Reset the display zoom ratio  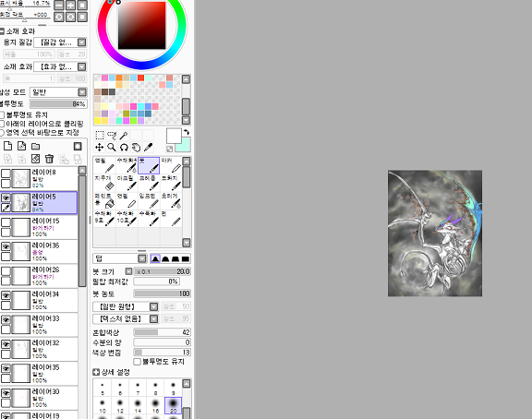[82, 6]
